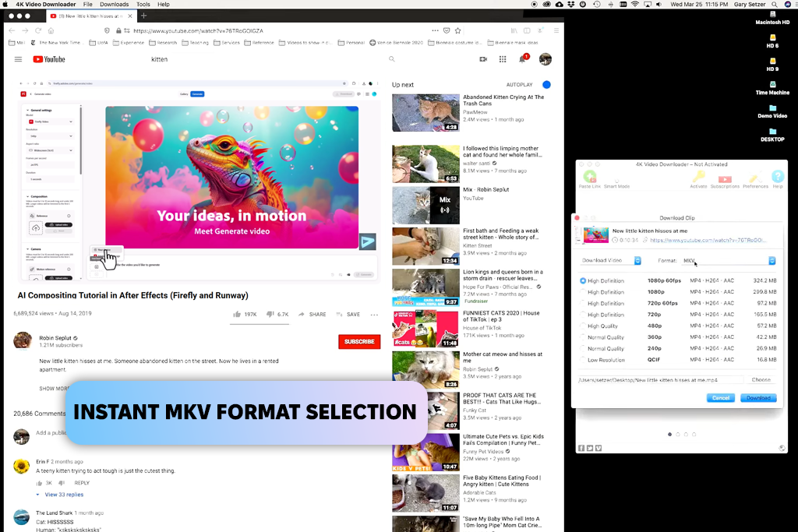Go back in the browser
The image size is (798, 532).
click(12, 30)
